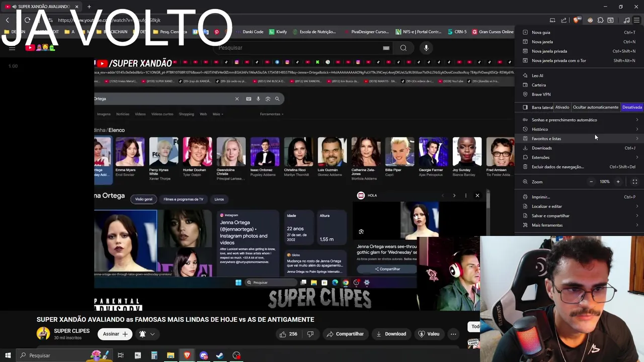Set Barra lateral to Ocultar automaticamente

(596, 107)
